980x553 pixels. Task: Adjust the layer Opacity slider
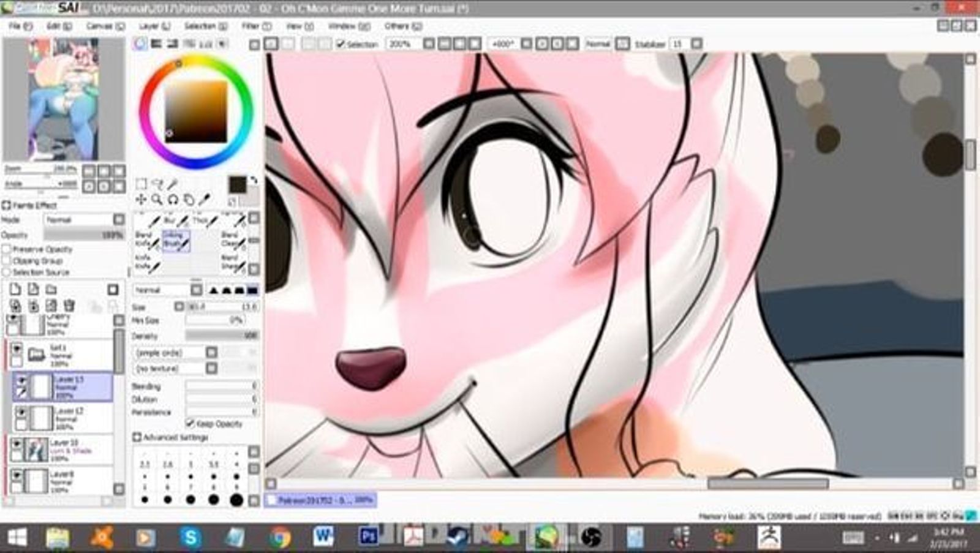[84, 235]
